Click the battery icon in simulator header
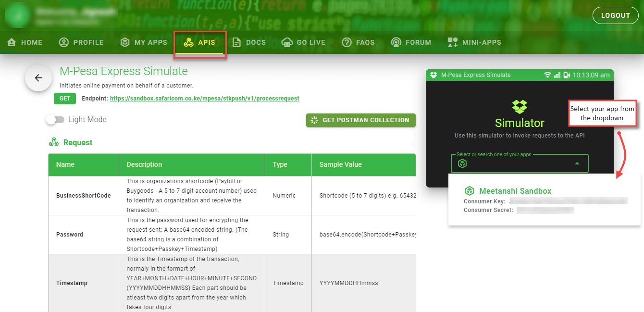 coord(567,75)
